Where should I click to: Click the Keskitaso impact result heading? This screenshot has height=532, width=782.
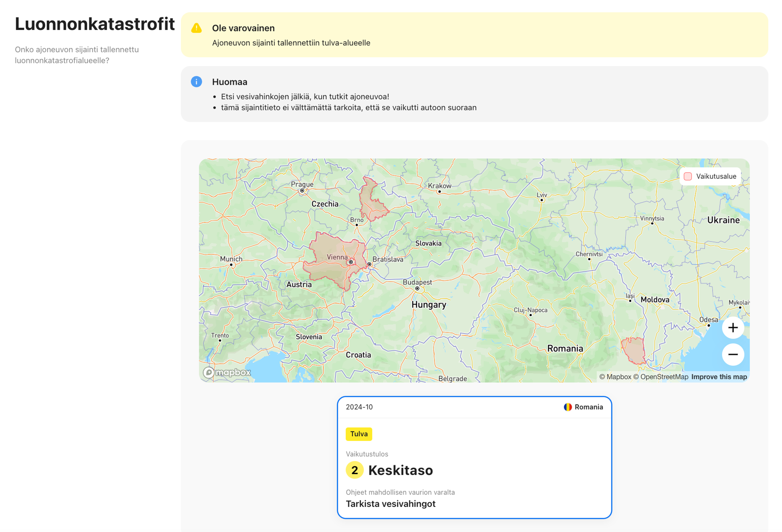click(400, 470)
